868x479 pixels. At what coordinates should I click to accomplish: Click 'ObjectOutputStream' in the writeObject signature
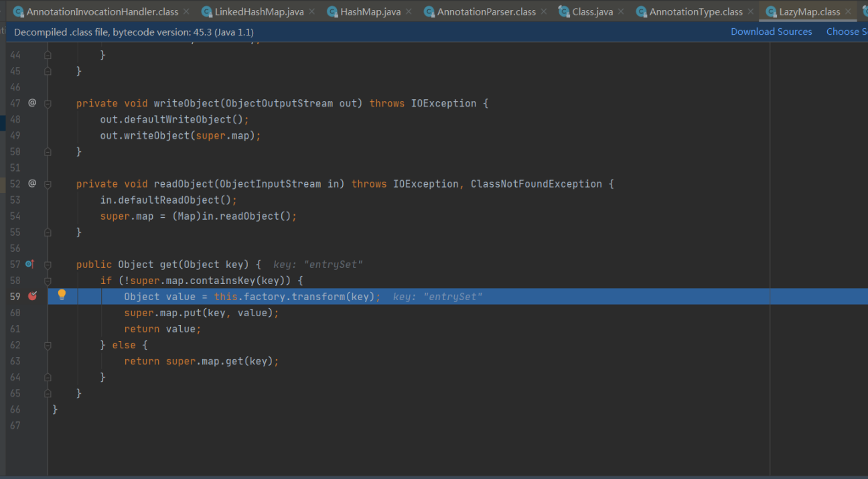pyautogui.click(x=279, y=103)
